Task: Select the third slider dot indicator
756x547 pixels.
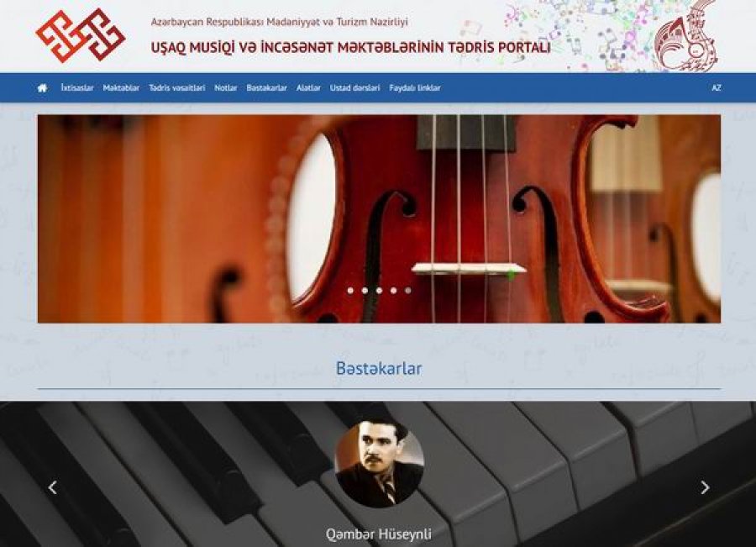Action: click(x=380, y=291)
